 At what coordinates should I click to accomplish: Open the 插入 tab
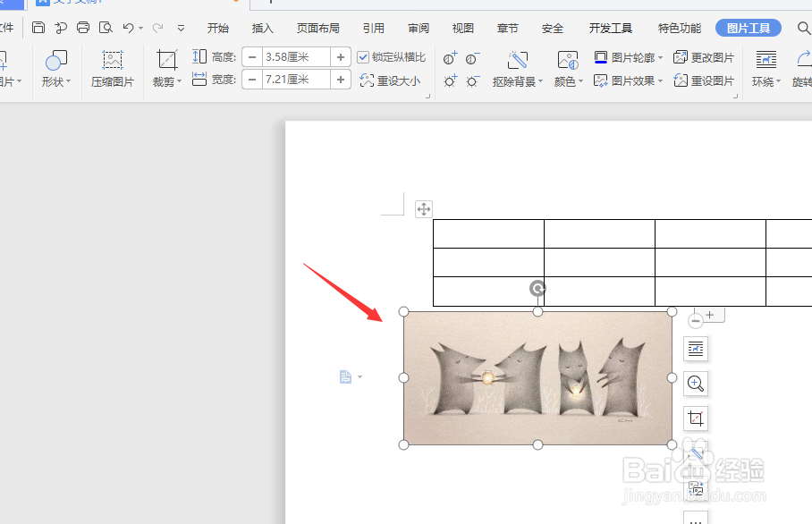pyautogui.click(x=263, y=28)
